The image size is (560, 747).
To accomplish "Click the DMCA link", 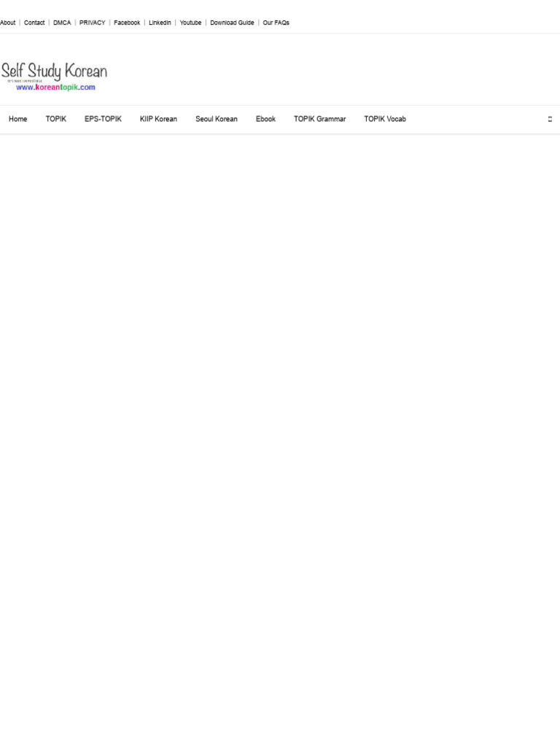I will click(x=62, y=23).
